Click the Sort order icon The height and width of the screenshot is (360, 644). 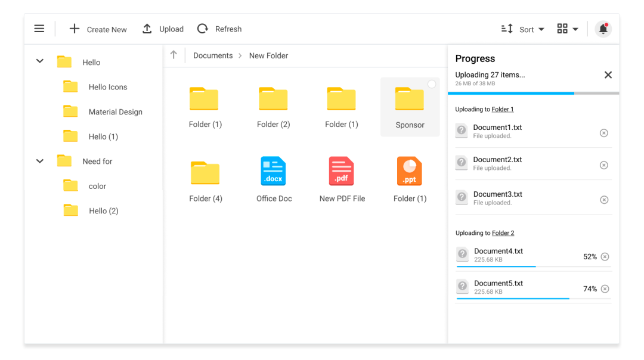(507, 29)
